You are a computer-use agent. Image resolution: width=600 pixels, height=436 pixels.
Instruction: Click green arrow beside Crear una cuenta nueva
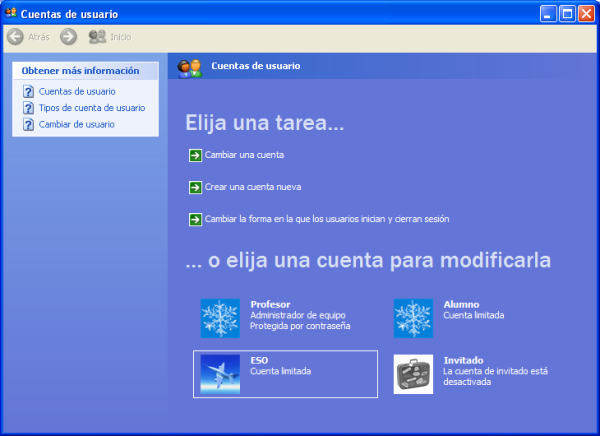coord(195,187)
